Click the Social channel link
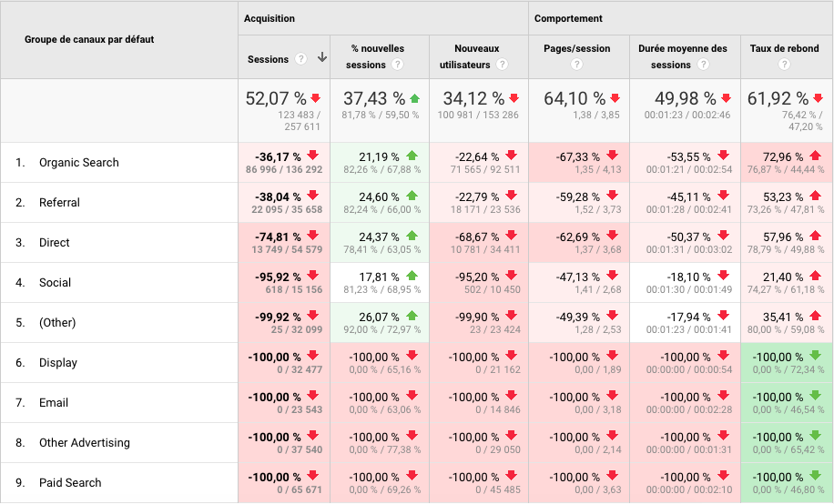The width and height of the screenshot is (834, 504). click(55, 283)
